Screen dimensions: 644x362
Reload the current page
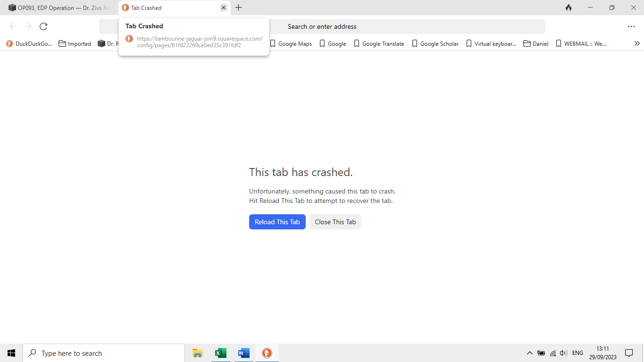(43, 26)
